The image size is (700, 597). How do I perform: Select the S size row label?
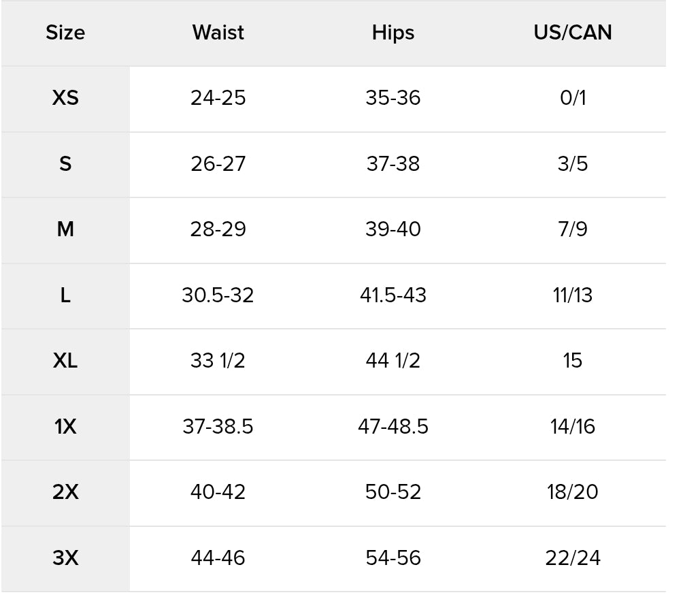[65, 164]
